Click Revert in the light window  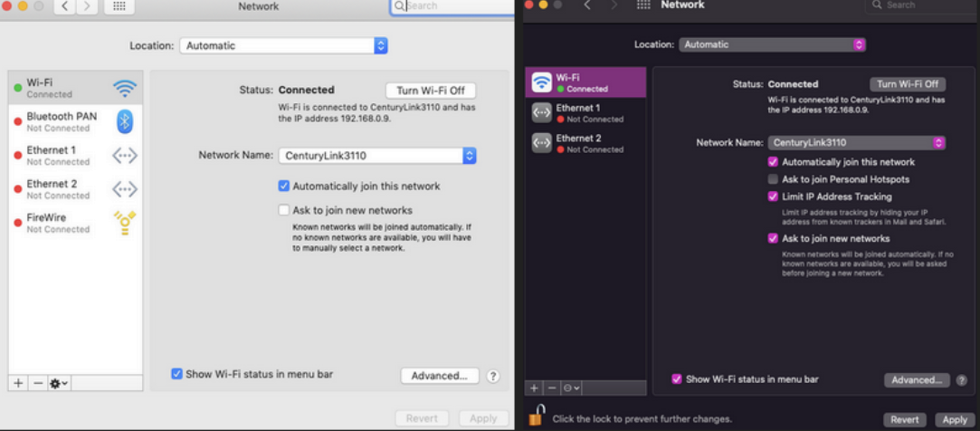(422, 418)
